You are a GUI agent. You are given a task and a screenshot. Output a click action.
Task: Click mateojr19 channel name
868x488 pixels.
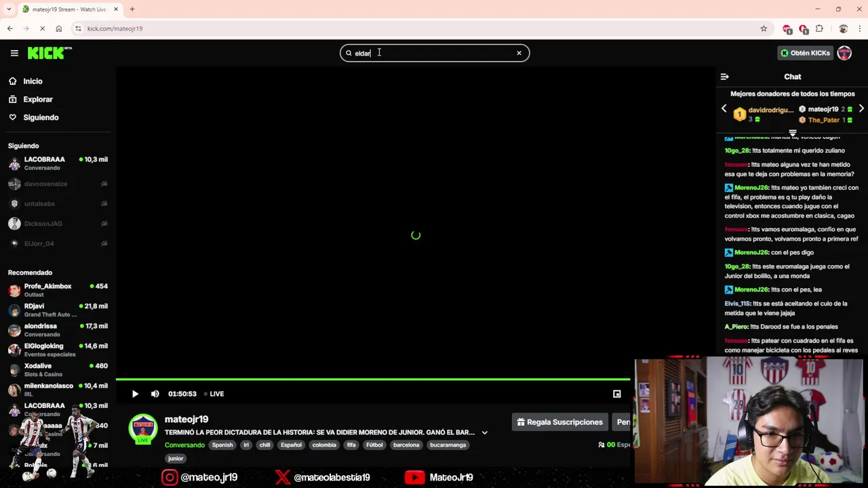click(x=186, y=420)
